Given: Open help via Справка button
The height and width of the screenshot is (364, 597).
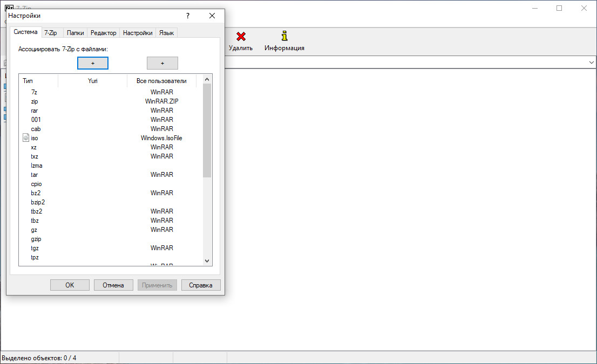Looking at the screenshot, I should 201,285.
